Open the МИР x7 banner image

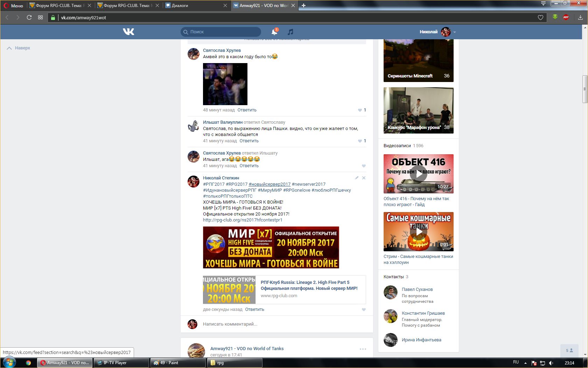271,247
